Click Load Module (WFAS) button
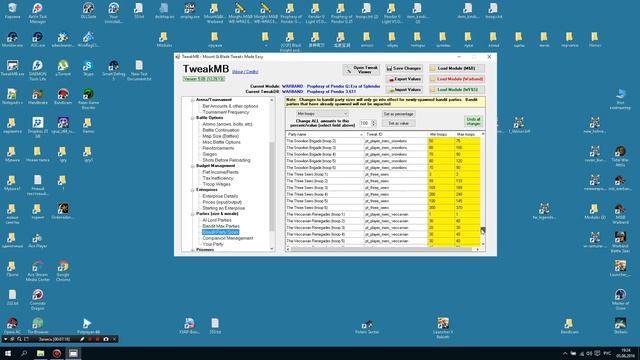 coord(456,89)
